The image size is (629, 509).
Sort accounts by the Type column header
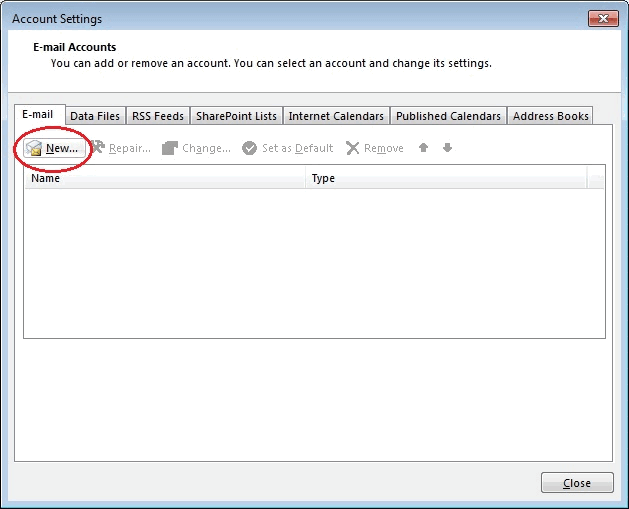click(x=446, y=178)
